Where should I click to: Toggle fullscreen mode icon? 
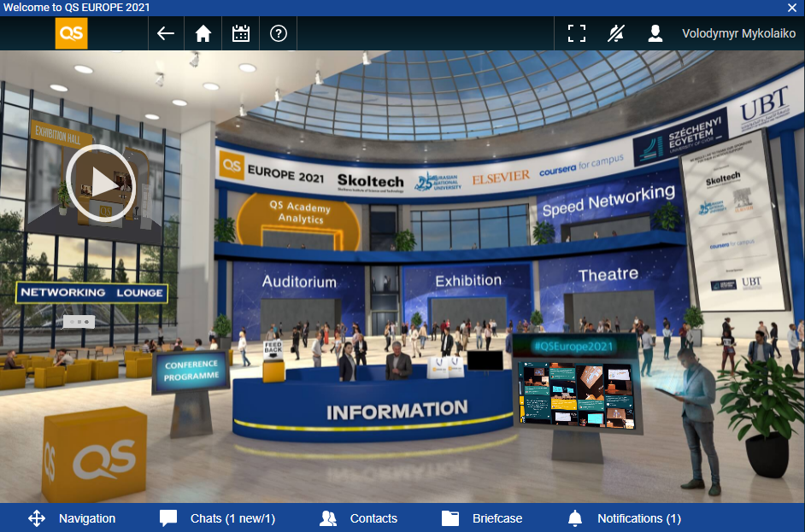click(577, 33)
